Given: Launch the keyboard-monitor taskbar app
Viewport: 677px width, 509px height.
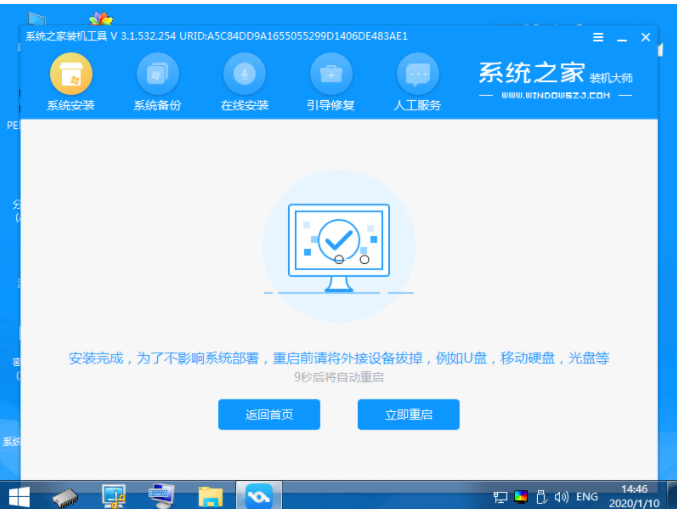Looking at the screenshot, I should point(161,495).
